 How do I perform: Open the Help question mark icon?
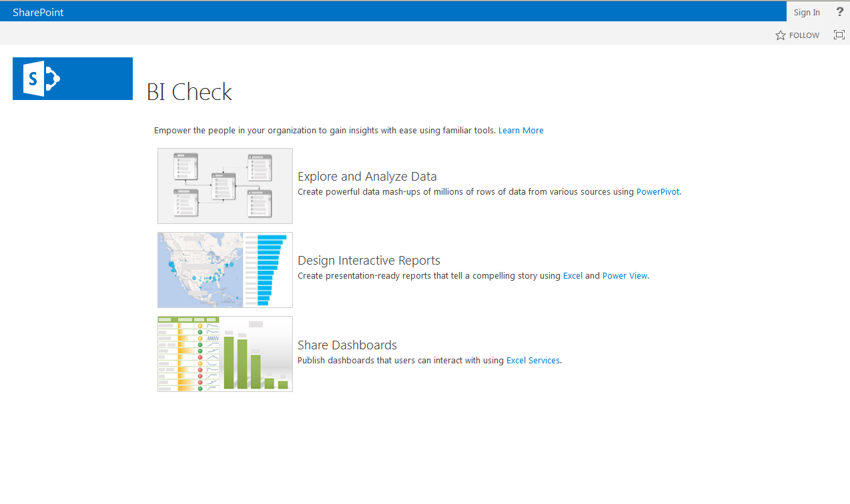(839, 11)
